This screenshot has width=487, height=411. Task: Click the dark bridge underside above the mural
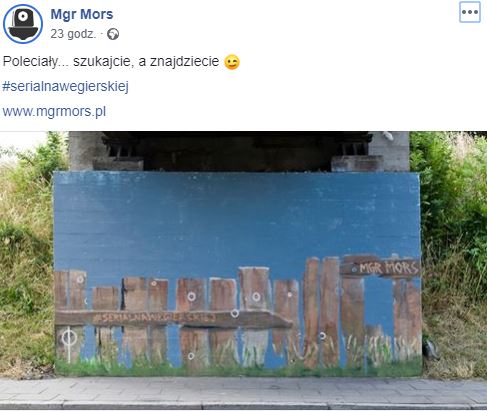coord(237,152)
